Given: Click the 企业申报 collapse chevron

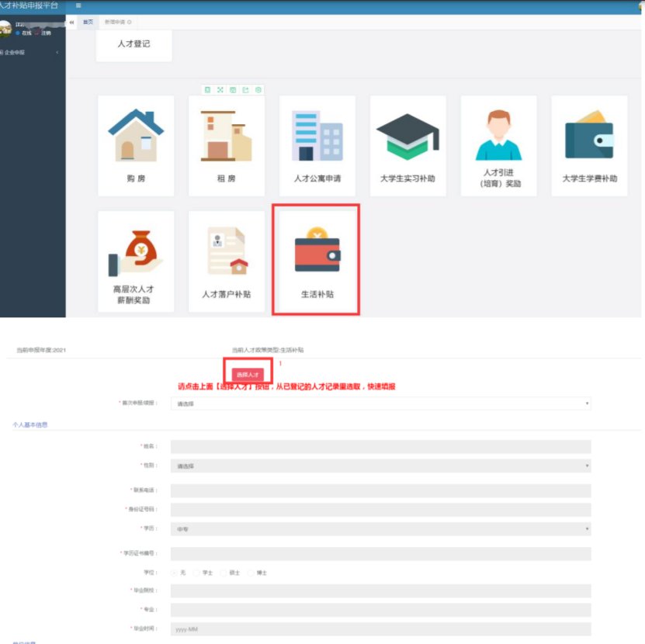Looking at the screenshot, I should coord(57,53).
